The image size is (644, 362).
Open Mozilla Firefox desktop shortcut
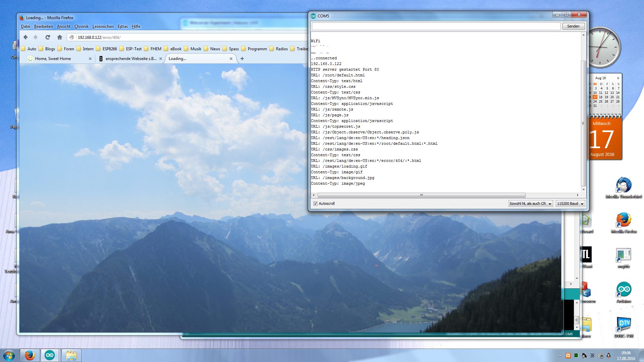(624, 223)
